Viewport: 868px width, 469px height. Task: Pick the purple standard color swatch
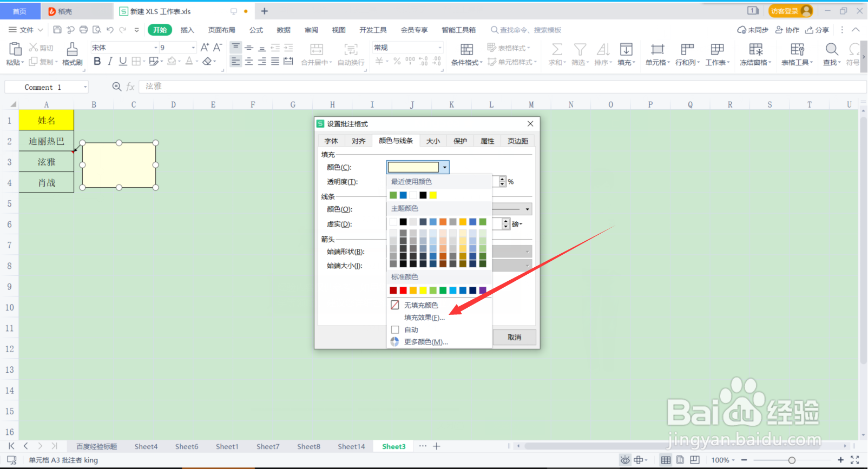483,290
